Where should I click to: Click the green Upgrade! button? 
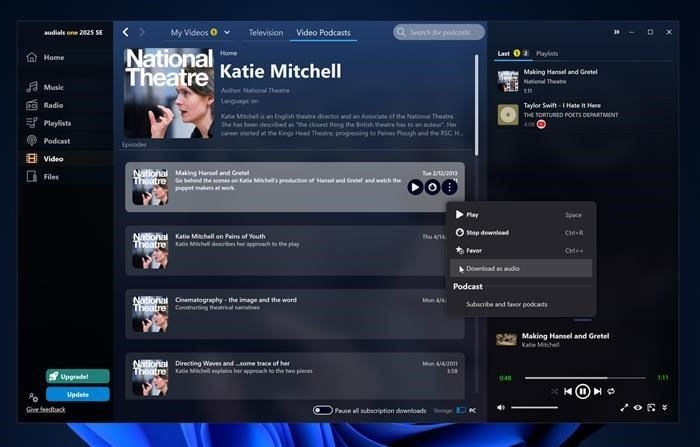point(78,376)
